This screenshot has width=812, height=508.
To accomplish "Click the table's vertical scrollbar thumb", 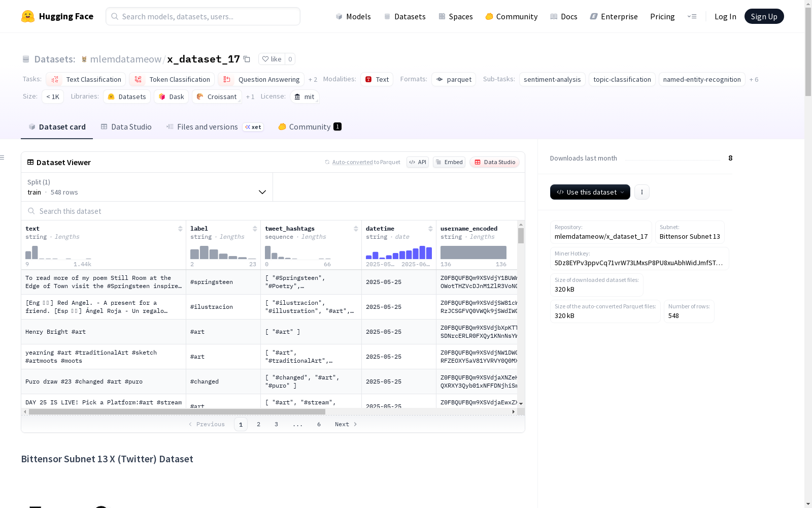I will point(521,236).
